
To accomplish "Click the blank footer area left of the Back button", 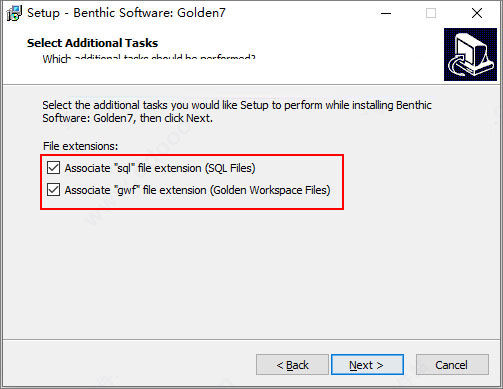I will tap(130, 365).
